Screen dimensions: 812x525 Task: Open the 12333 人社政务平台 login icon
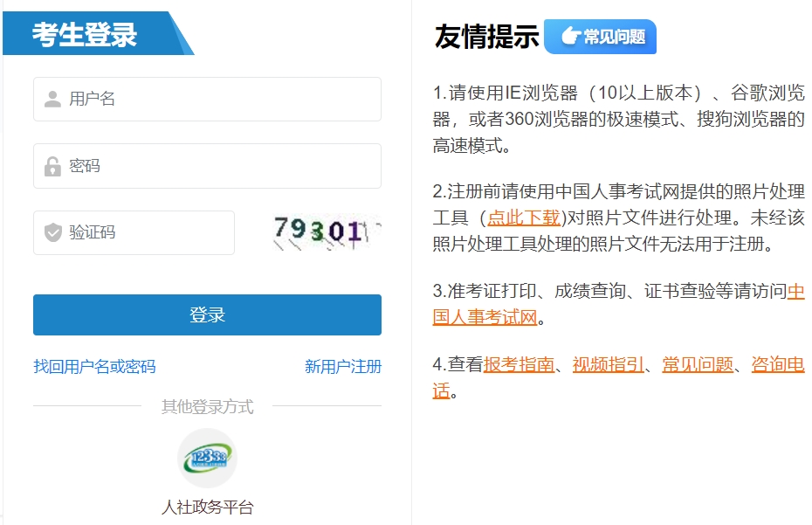(x=207, y=458)
